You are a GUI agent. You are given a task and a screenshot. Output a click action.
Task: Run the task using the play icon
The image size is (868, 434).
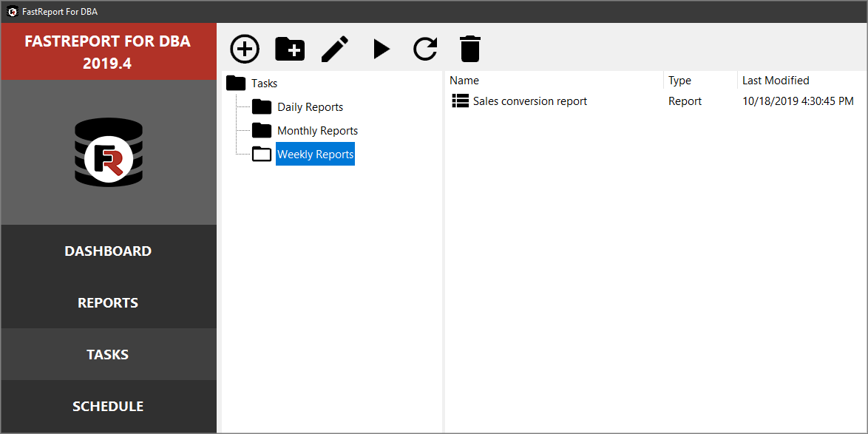pyautogui.click(x=381, y=49)
